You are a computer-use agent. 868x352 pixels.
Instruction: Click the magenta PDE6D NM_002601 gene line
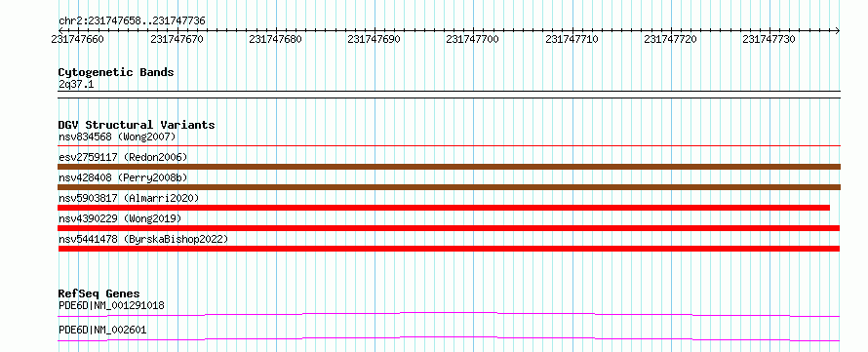(x=449, y=338)
